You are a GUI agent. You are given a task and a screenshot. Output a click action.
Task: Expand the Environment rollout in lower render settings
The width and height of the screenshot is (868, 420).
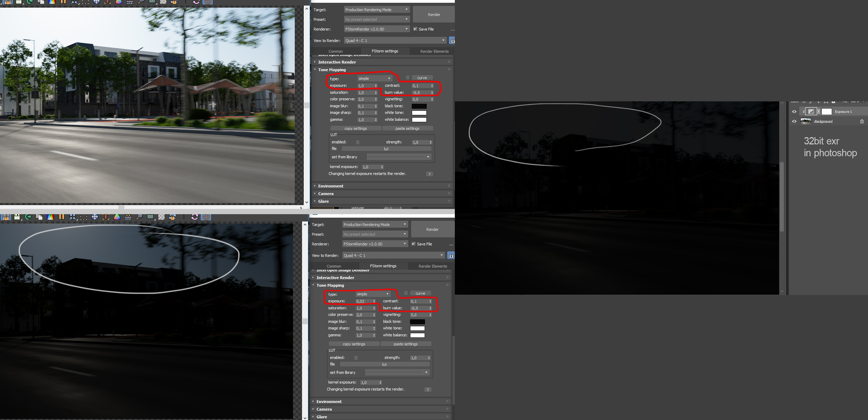coord(329,401)
